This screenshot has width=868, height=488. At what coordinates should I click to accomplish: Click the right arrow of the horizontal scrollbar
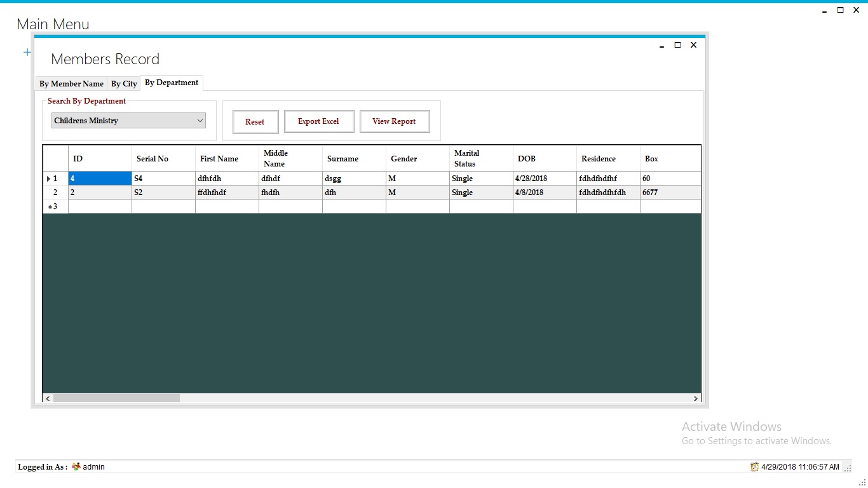point(696,398)
